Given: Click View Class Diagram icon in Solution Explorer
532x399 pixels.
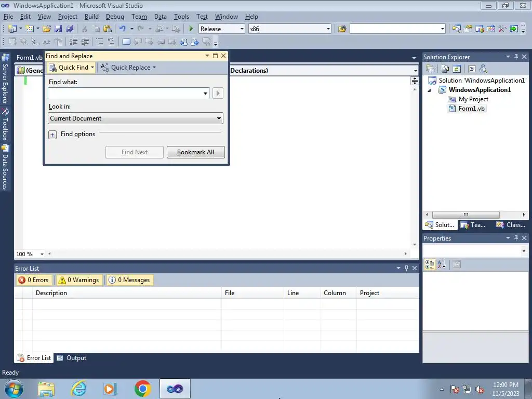Looking at the screenshot, I should (483, 69).
